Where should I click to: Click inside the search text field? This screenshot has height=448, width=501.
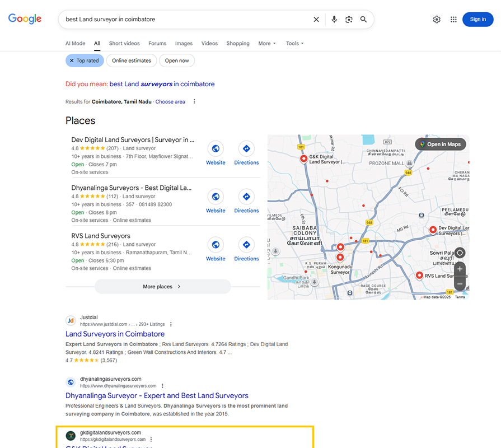click(185, 20)
